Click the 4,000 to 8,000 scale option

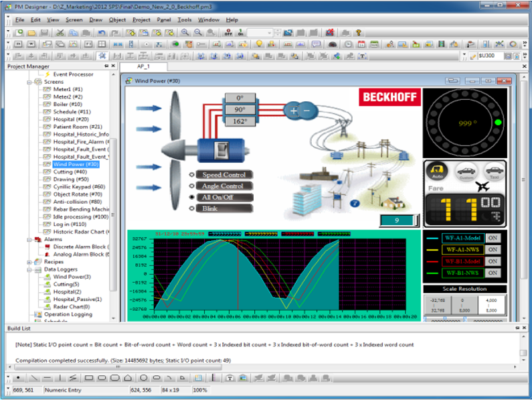[491, 305]
